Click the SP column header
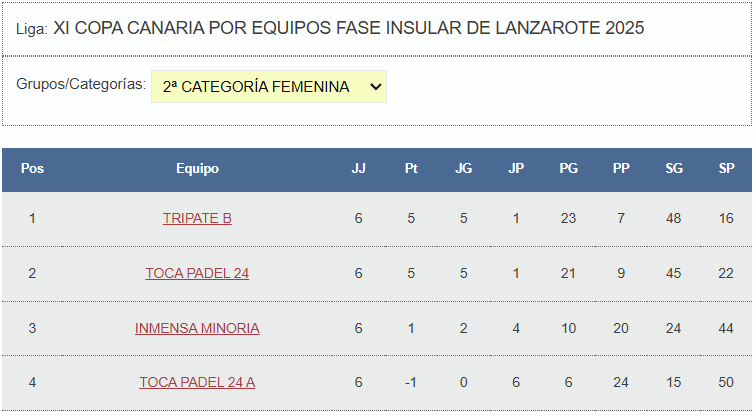Screen dimensions: 756x416 point(726,169)
